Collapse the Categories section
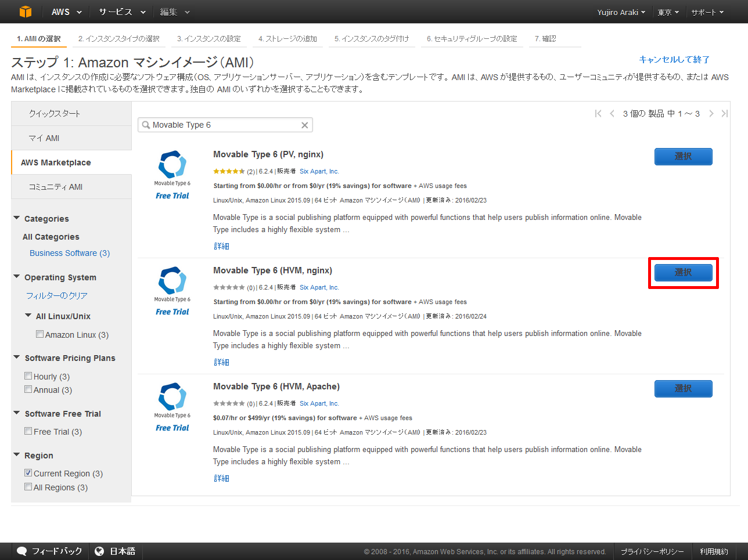748x560 pixels. (17, 218)
